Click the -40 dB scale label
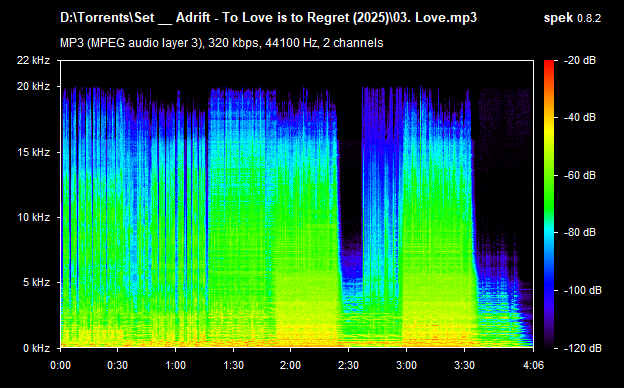 pos(580,117)
